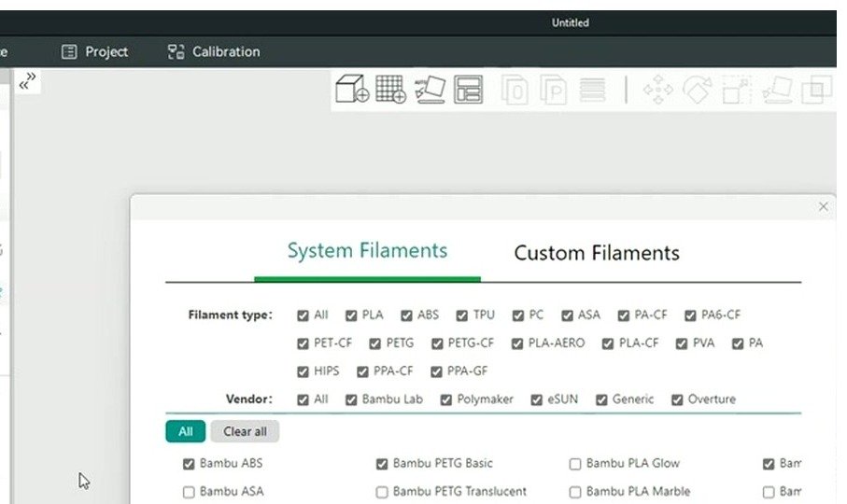Screen dimensions: 847x504
Task: Uncheck the PPA-CF filament type
Action: [x=362, y=371]
